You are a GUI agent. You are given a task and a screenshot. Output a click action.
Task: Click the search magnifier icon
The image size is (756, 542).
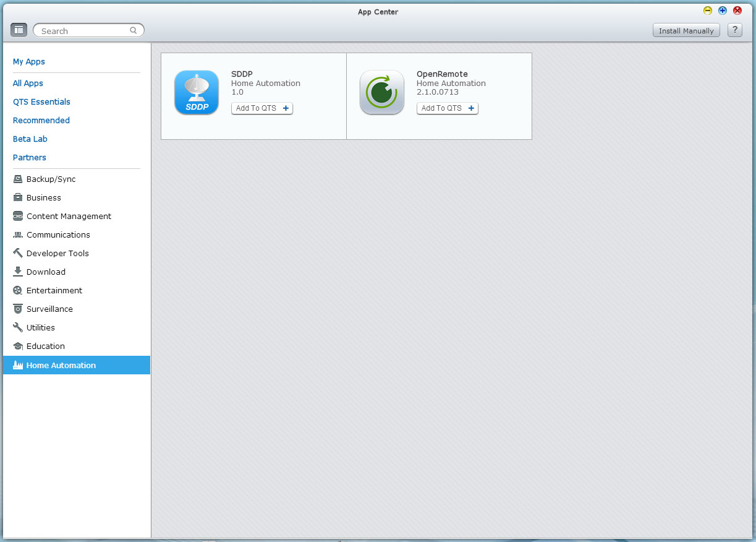pos(134,30)
